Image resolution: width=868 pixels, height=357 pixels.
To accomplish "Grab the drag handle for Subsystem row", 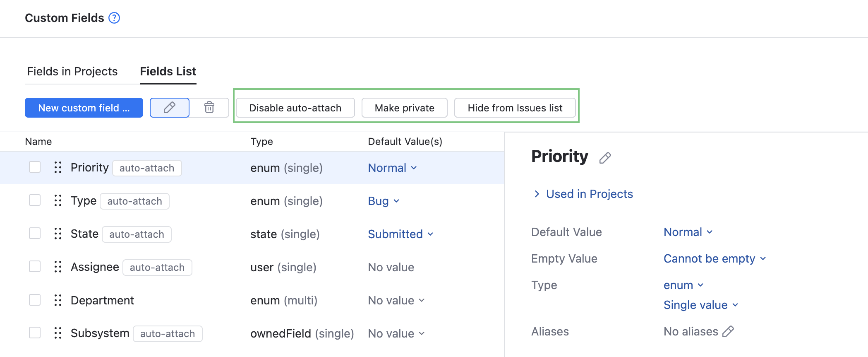I will [58, 333].
